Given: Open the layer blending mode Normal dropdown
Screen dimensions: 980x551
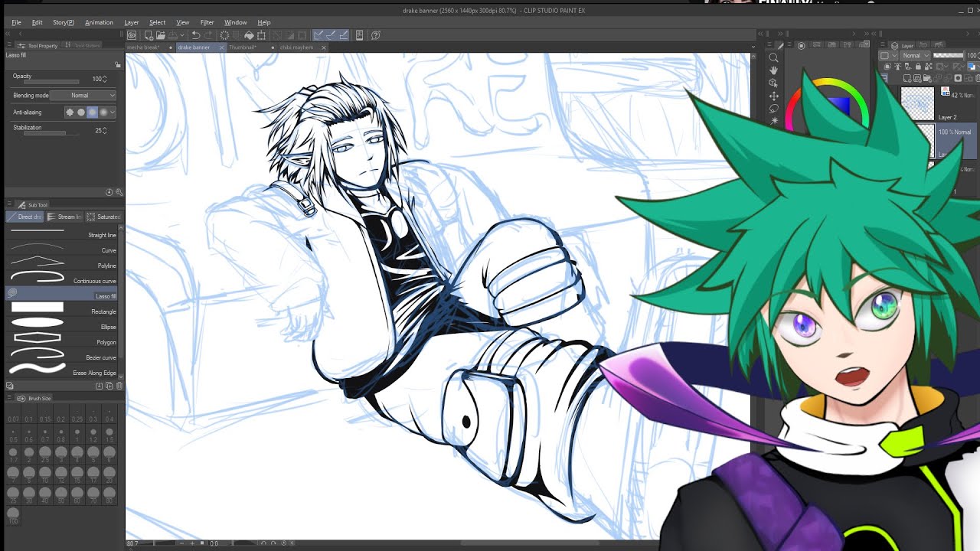Looking at the screenshot, I should point(915,56).
